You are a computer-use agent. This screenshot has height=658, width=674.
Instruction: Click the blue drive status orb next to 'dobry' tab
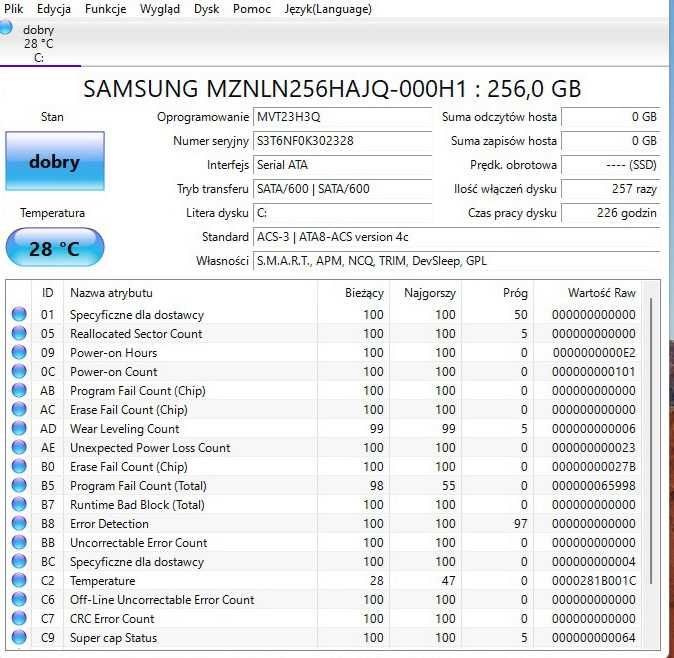[x=6, y=28]
